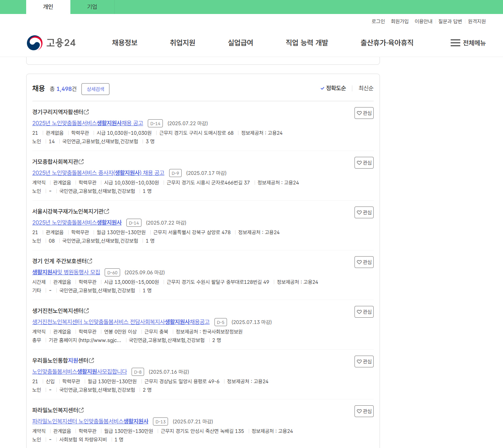Viewport: 503px width, 448px height.
Task: Click external-link icon next to 거모종합사회복지관
Action: [x=82, y=161]
